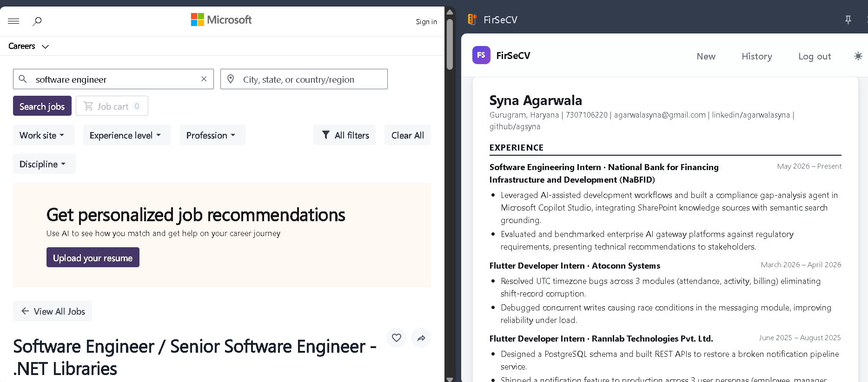This screenshot has height=382, width=868.
Task: Click Flutter Developer Intern · Atoconn Systems entry
Action: point(575,265)
